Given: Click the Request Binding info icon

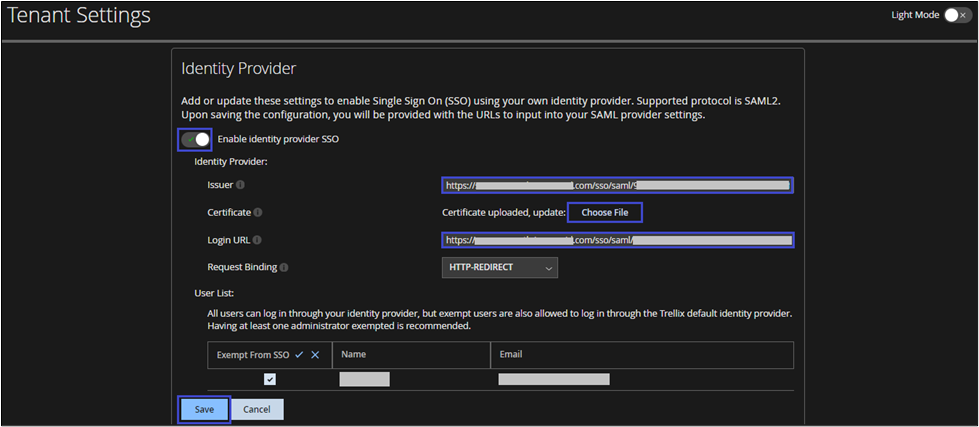Looking at the screenshot, I should 283,267.
